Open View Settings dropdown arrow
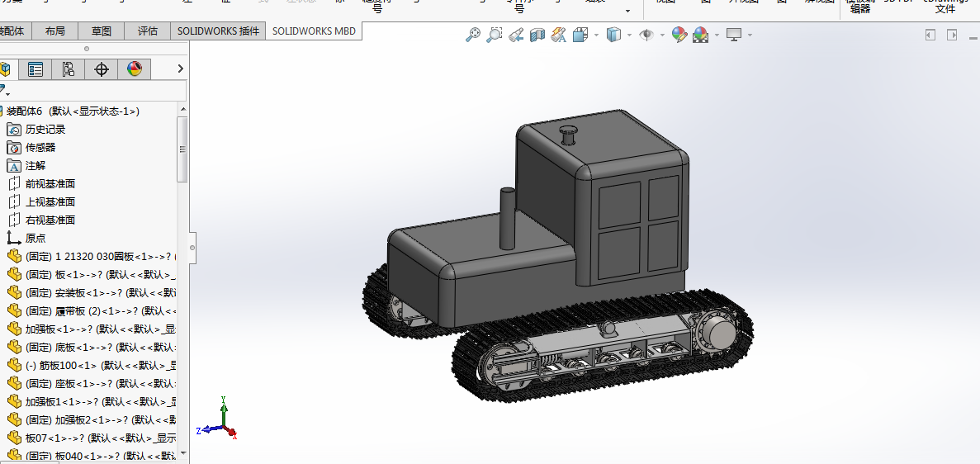Image resolution: width=980 pixels, height=464 pixels. pos(750,35)
